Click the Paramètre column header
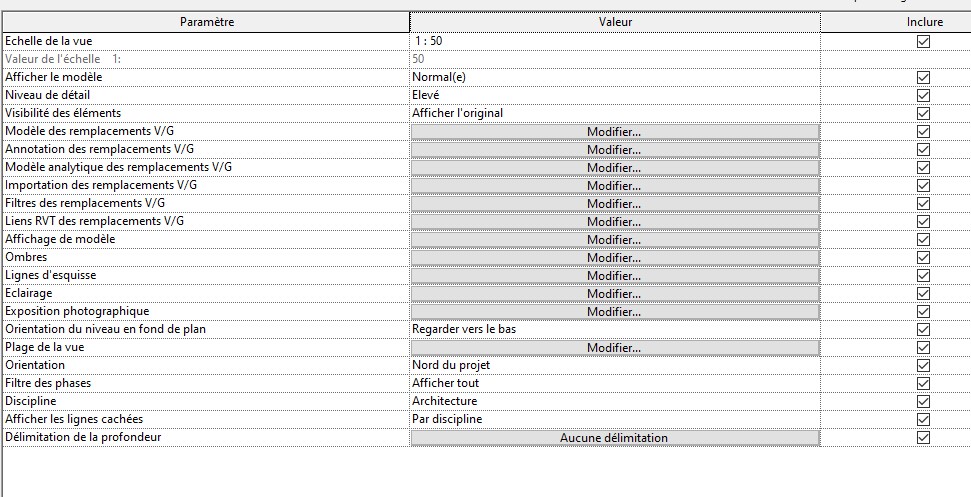This screenshot has width=971, height=497. coord(206,22)
